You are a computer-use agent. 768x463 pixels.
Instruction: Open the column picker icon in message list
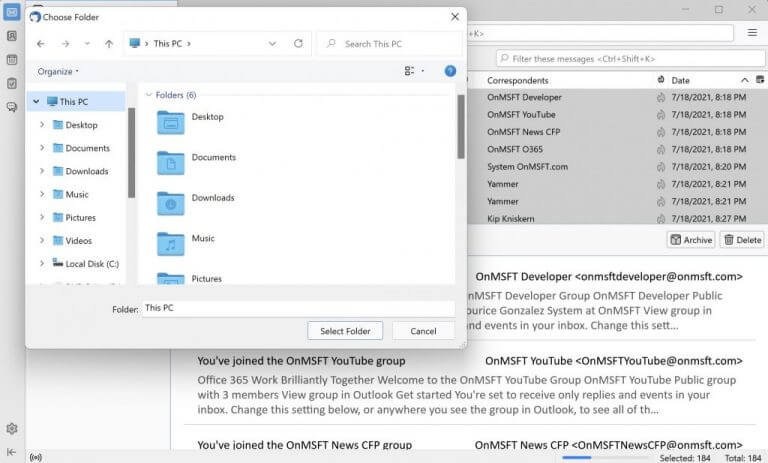760,79
